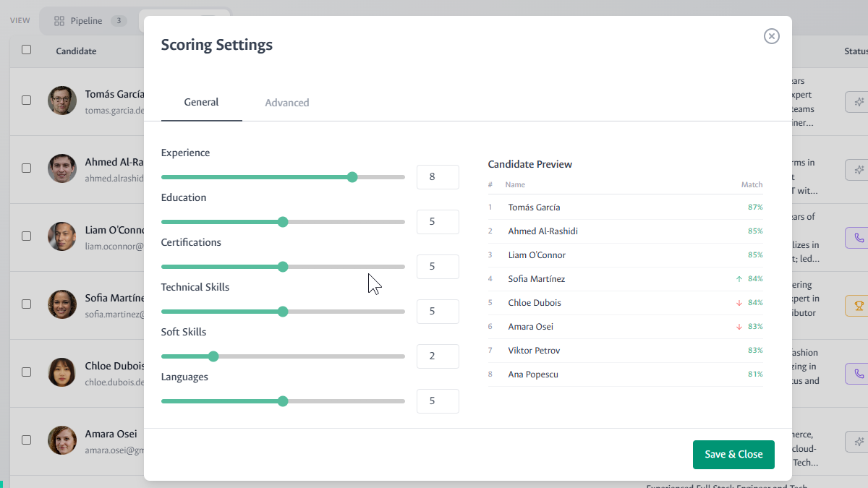Click the Soft Skills weight slider
This screenshot has height=488, width=868.
click(283, 356)
